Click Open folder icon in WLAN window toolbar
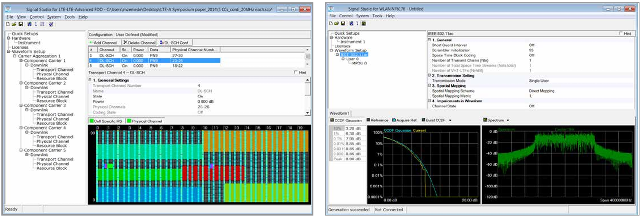Image resolution: width=644 pixels, height=220 pixels. click(337, 24)
